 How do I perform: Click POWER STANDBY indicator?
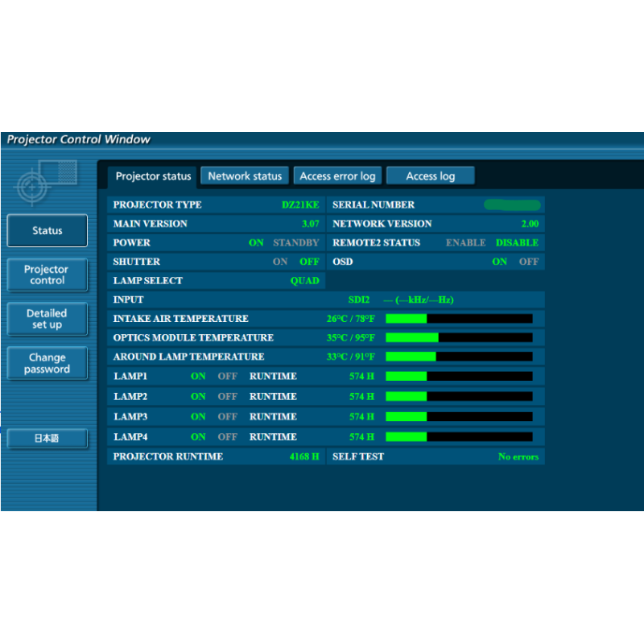(x=296, y=243)
